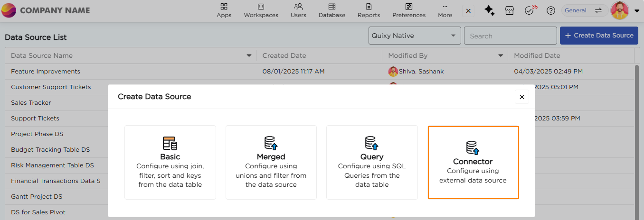This screenshot has width=644, height=220.
Task: Choose the Connector data source card
Action: pyautogui.click(x=473, y=162)
